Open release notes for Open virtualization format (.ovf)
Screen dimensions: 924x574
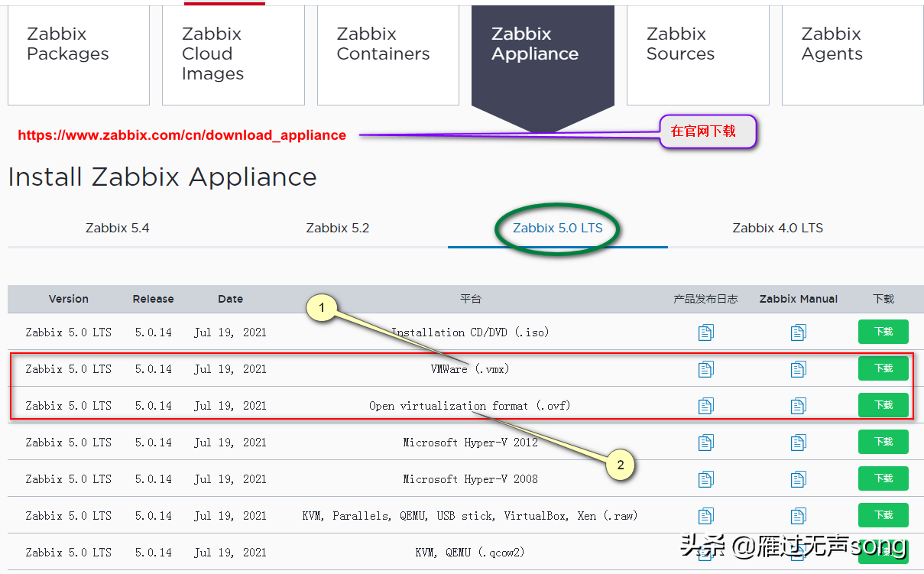[x=705, y=405]
